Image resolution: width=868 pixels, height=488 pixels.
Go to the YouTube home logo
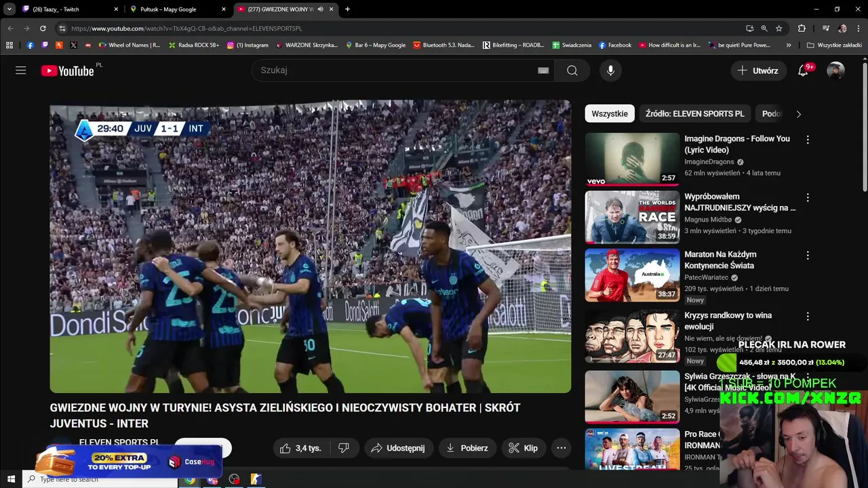[68, 70]
